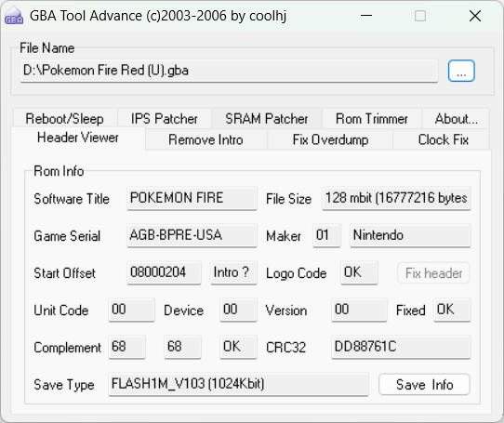Click the Game Serial label
Screen dimensions: 504x423
coord(67,236)
